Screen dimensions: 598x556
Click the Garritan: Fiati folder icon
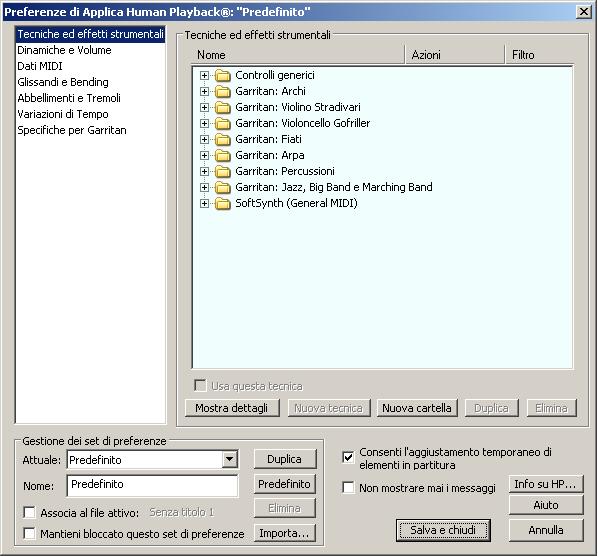tap(223, 140)
